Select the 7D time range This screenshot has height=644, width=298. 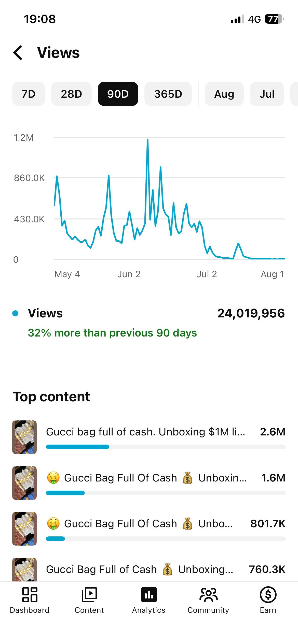[x=29, y=94]
